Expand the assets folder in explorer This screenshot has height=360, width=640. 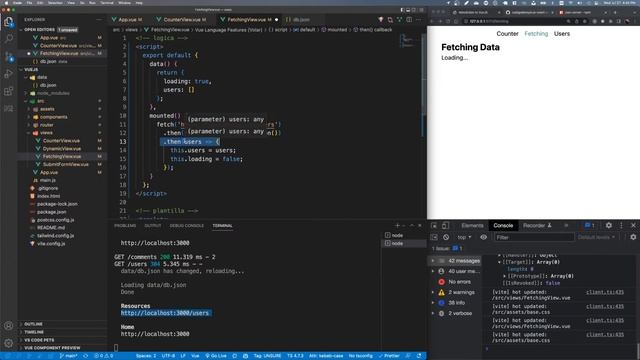coord(61,109)
